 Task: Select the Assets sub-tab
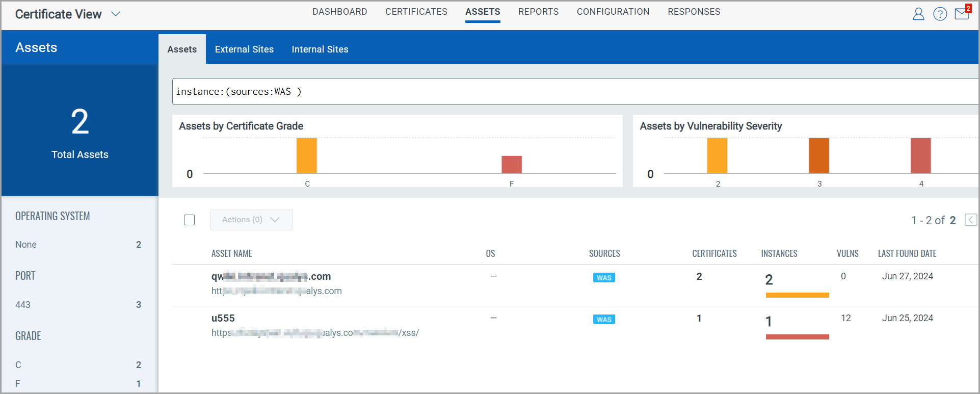182,49
